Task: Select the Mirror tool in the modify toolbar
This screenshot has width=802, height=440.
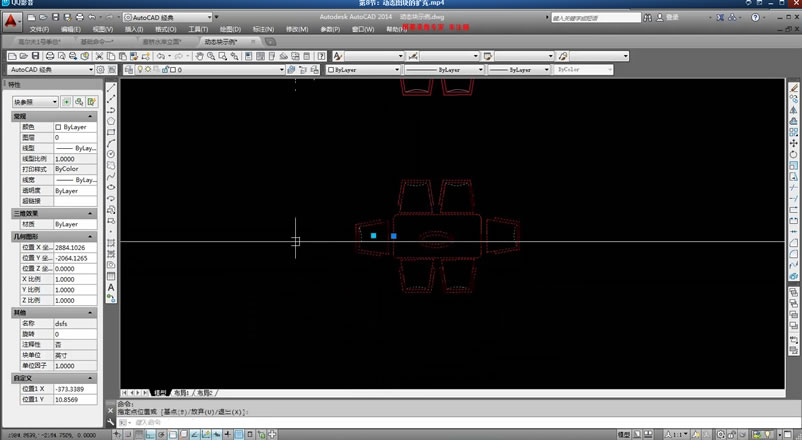Action: point(793,110)
